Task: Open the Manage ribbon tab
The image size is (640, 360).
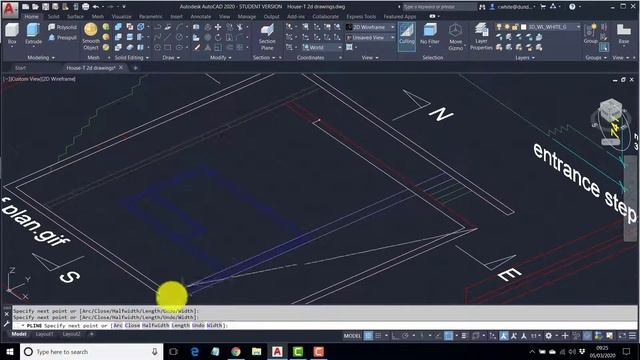Action: (247, 17)
